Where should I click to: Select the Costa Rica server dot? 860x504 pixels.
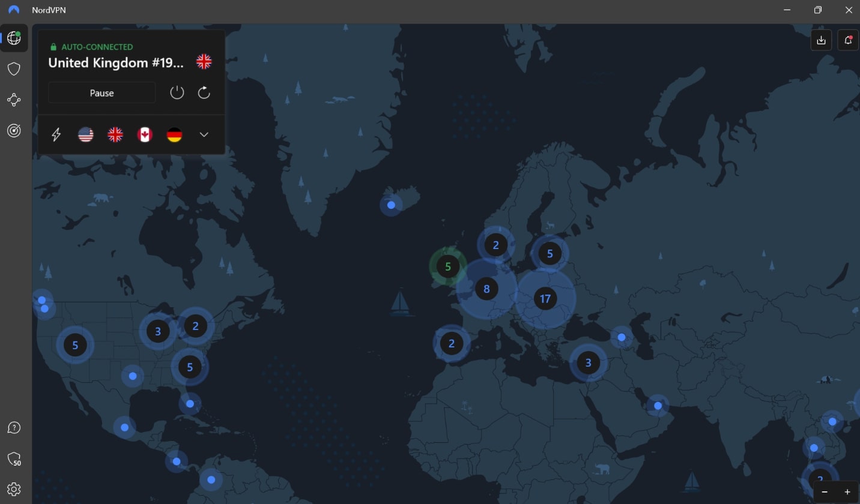tap(176, 461)
